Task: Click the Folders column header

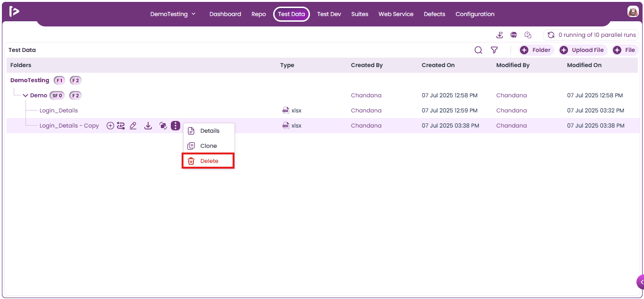Action: click(x=21, y=65)
